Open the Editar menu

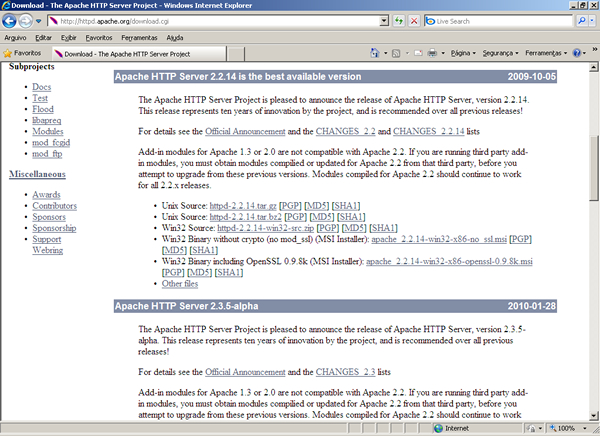(43, 38)
